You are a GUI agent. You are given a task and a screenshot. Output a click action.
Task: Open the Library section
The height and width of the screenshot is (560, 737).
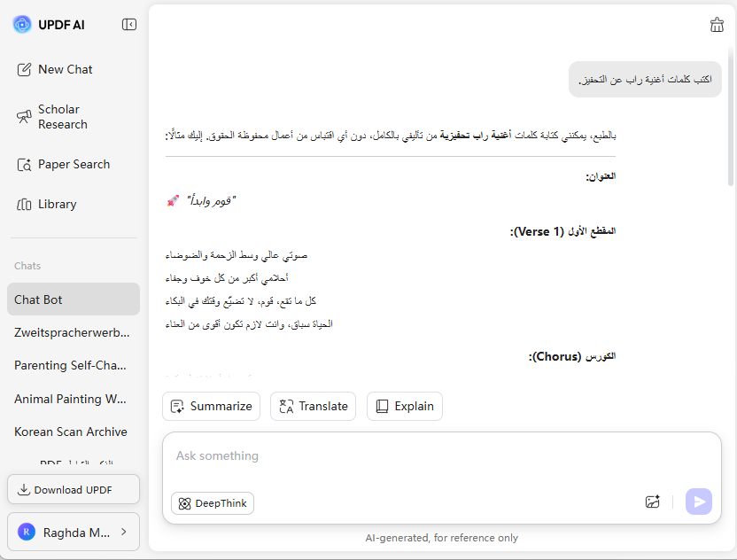pos(57,204)
